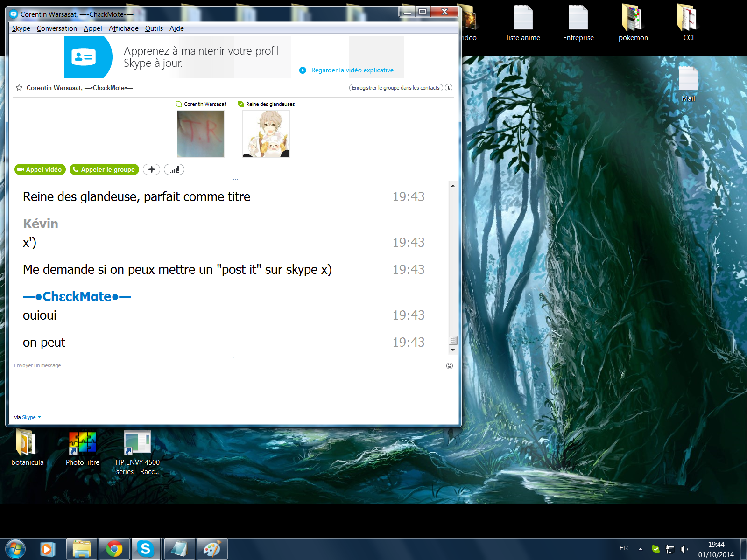Click message 'ouioui'
This screenshot has width=747, height=560.
(40, 315)
